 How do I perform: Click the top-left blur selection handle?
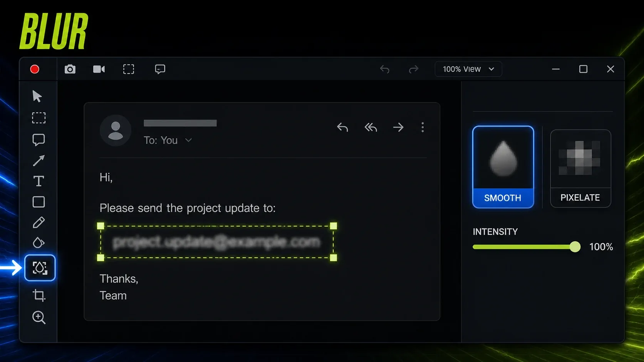(101, 226)
